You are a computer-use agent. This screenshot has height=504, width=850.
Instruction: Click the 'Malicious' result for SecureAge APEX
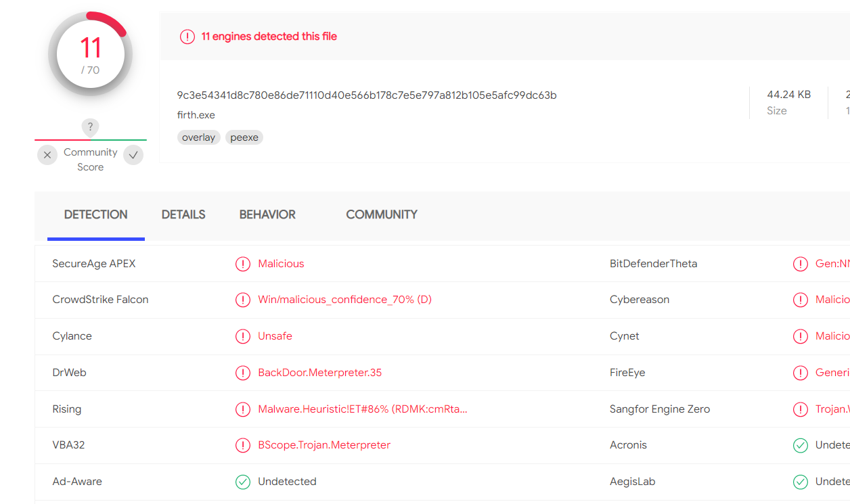click(x=281, y=264)
